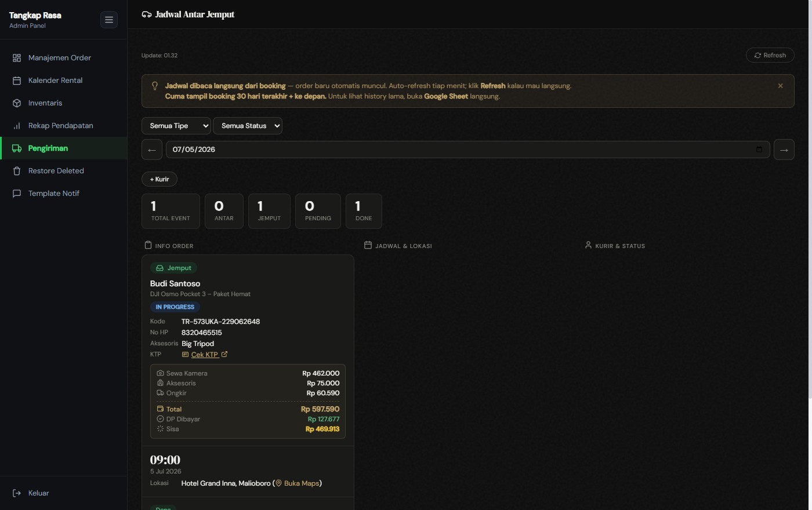The image size is (812, 510).
Task: Click the Info Order clipboard icon
Action: click(x=148, y=245)
